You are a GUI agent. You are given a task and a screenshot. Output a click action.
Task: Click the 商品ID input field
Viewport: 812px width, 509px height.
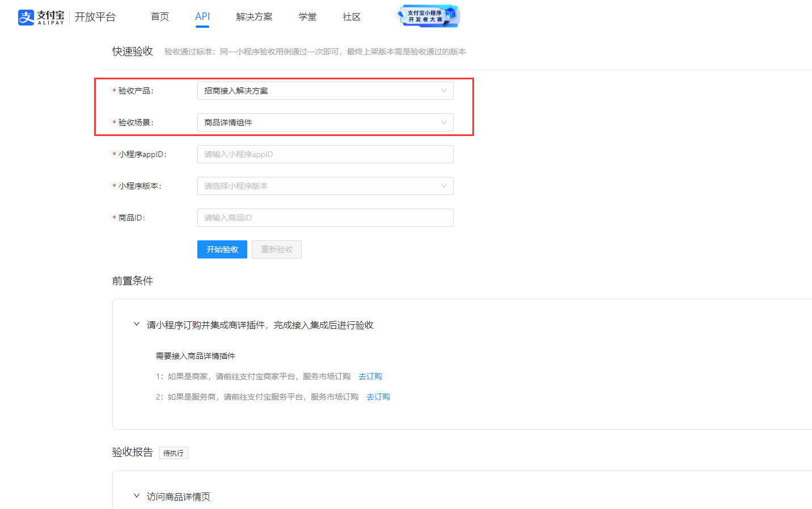[325, 218]
